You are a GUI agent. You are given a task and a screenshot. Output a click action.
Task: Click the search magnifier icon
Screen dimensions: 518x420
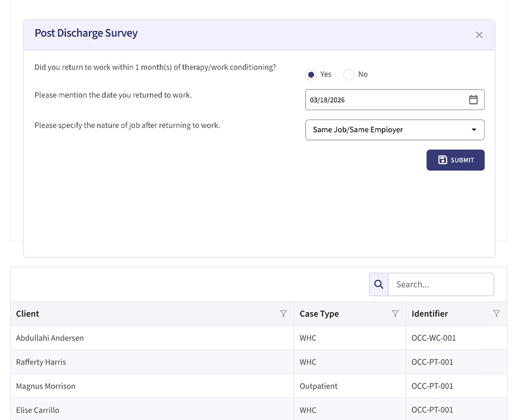coord(378,284)
